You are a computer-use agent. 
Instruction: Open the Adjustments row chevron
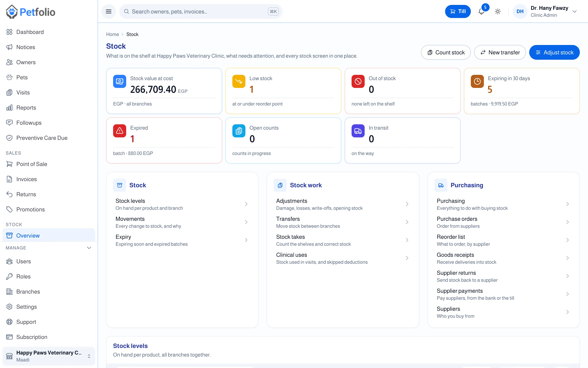tap(407, 204)
